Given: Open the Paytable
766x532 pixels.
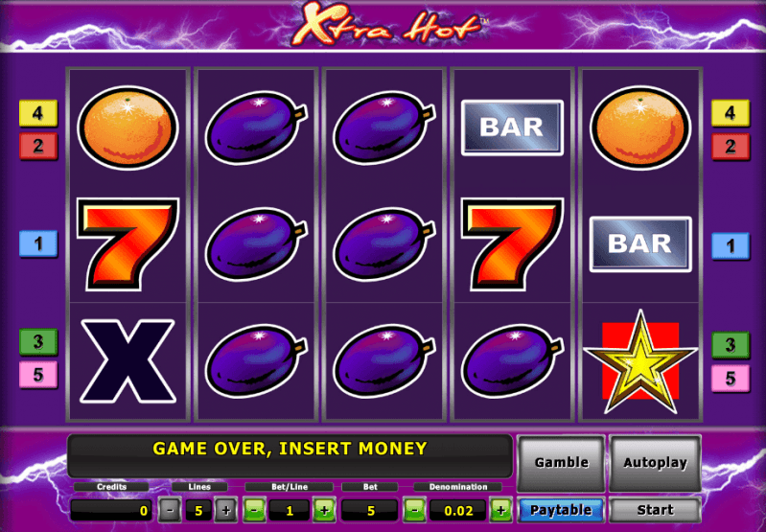Looking at the screenshot, I should (561, 510).
